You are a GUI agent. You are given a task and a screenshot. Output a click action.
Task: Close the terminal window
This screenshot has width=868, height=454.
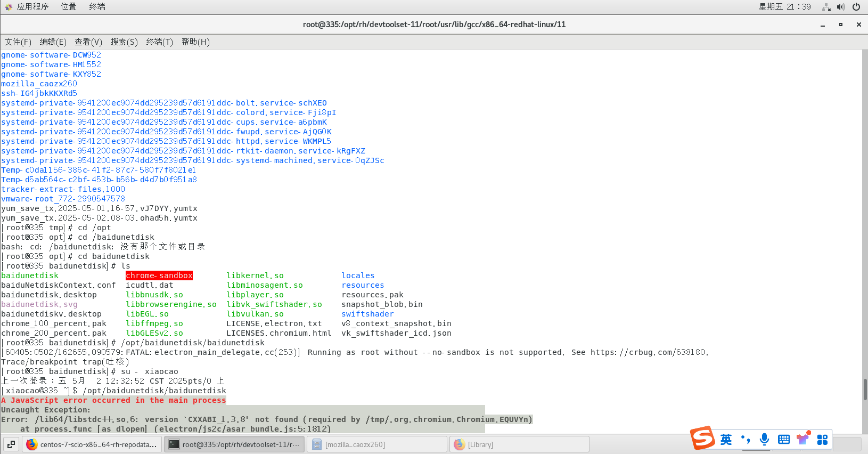(x=858, y=25)
